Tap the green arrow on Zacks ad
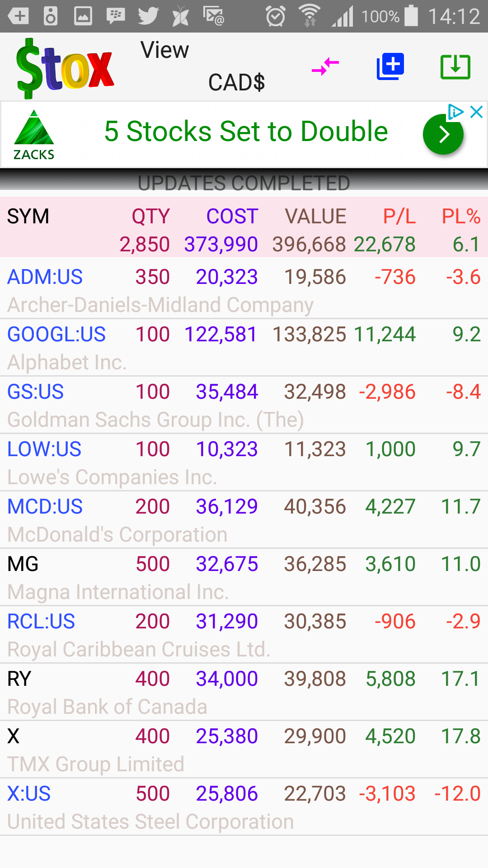The height and width of the screenshot is (868, 488). pos(443,134)
